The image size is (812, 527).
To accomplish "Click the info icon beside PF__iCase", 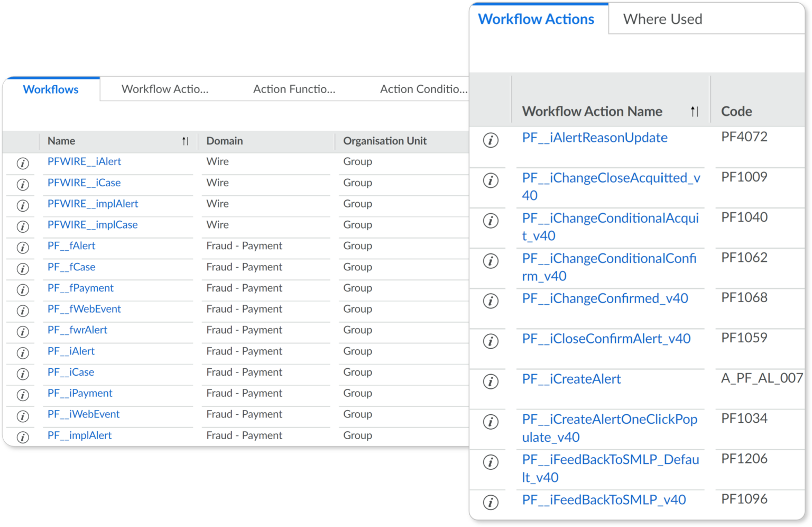I will click(22, 374).
